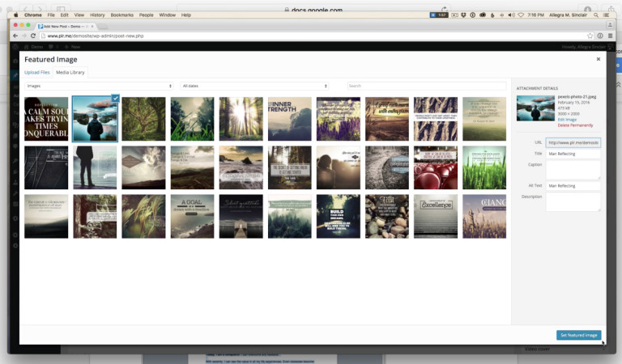Open the History menu
622x364 pixels.
pos(97,15)
